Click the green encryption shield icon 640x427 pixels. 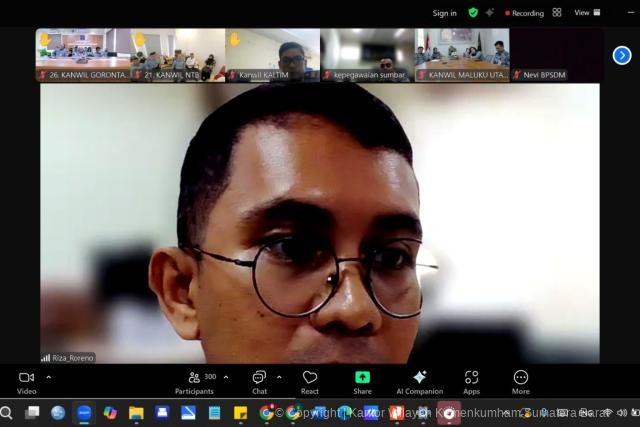click(x=473, y=13)
